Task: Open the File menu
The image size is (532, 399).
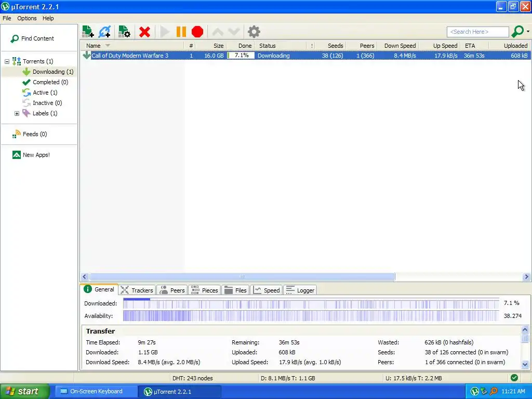Action: [x=7, y=18]
